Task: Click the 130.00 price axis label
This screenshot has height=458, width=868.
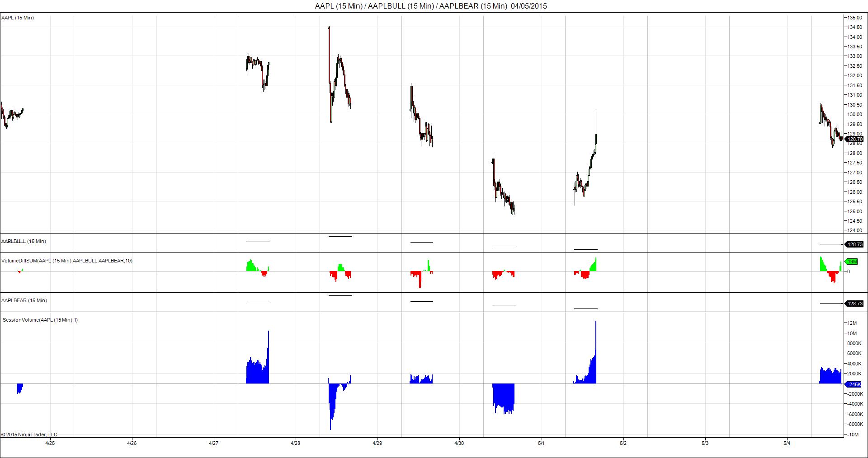Action: [x=854, y=114]
